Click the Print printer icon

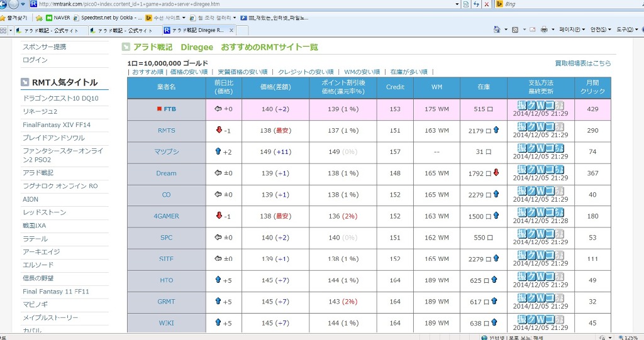click(x=544, y=30)
